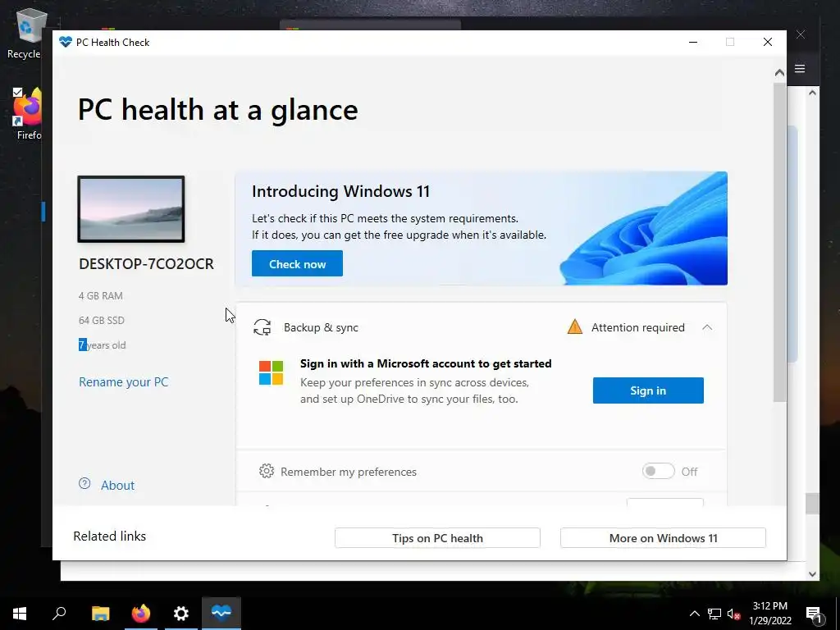Viewport: 840px width, 630px height.
Task: Click the 7 years old text
Action: [103, 345]
